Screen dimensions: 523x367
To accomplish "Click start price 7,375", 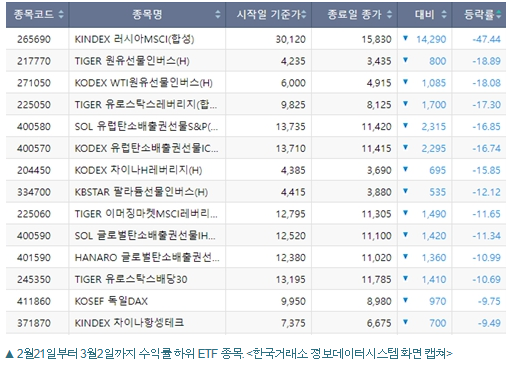I will 293,323.
